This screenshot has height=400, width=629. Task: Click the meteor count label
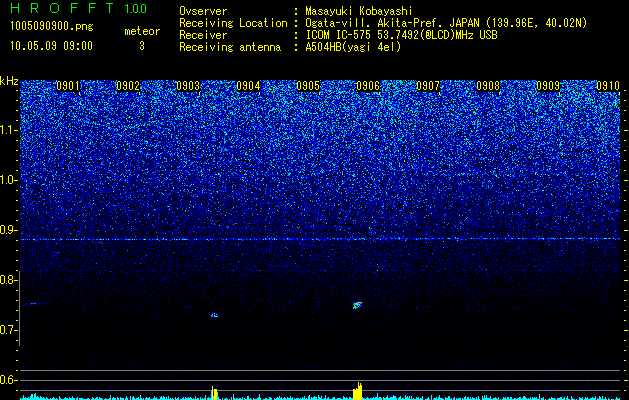[x=142, y=31]
